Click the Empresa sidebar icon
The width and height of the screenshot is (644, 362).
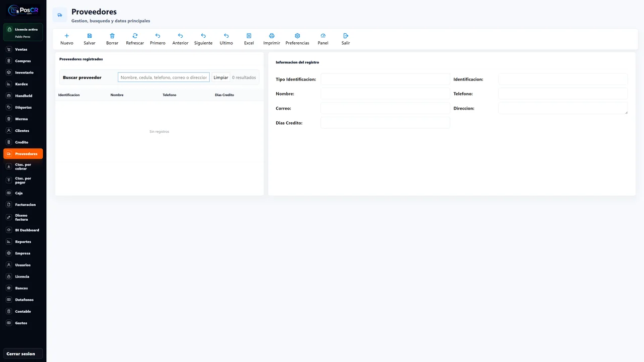coord(9,253)
